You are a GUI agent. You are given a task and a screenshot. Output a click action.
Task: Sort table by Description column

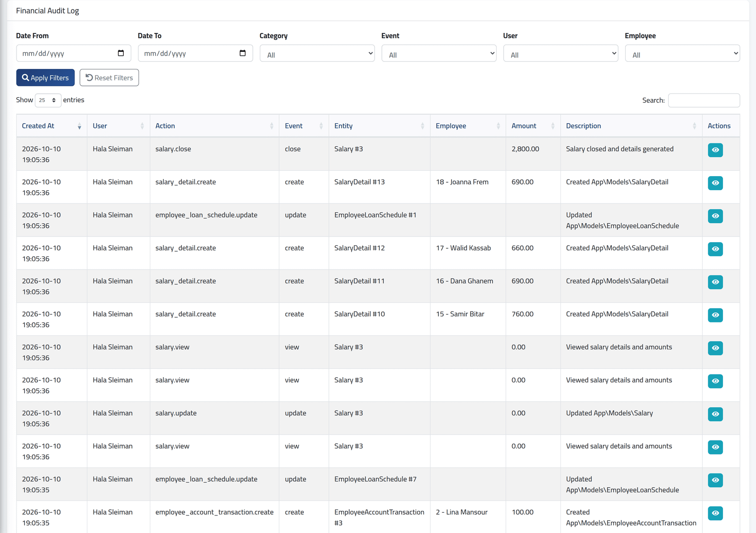631,126
